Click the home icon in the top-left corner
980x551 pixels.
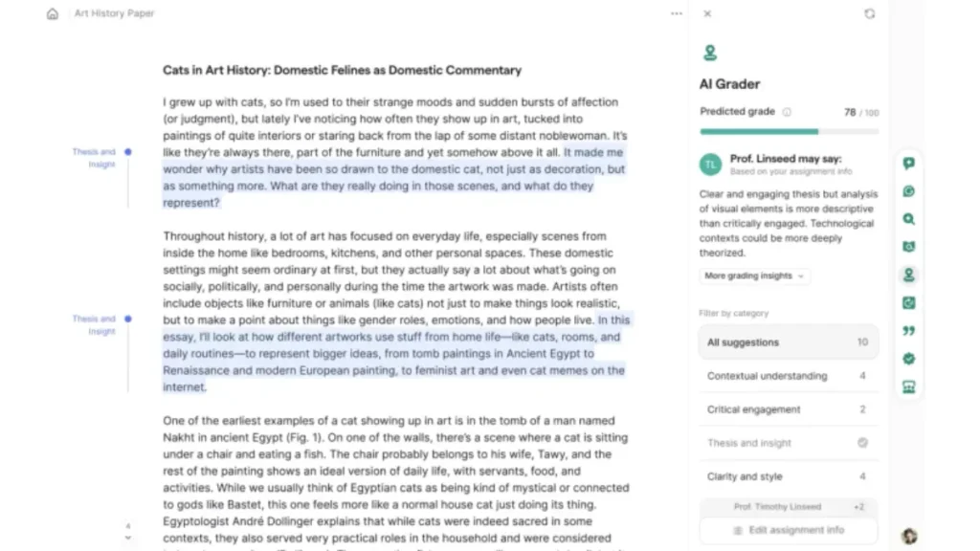53,13
